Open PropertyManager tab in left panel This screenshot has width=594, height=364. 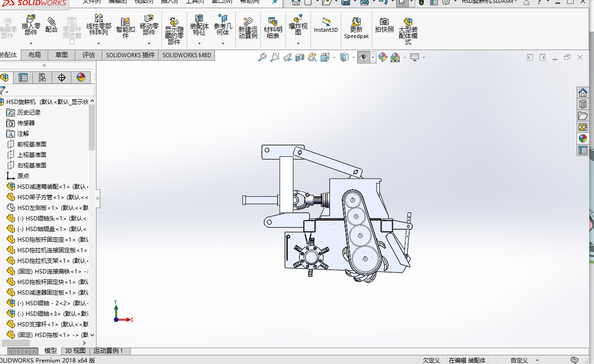(23, 78)
